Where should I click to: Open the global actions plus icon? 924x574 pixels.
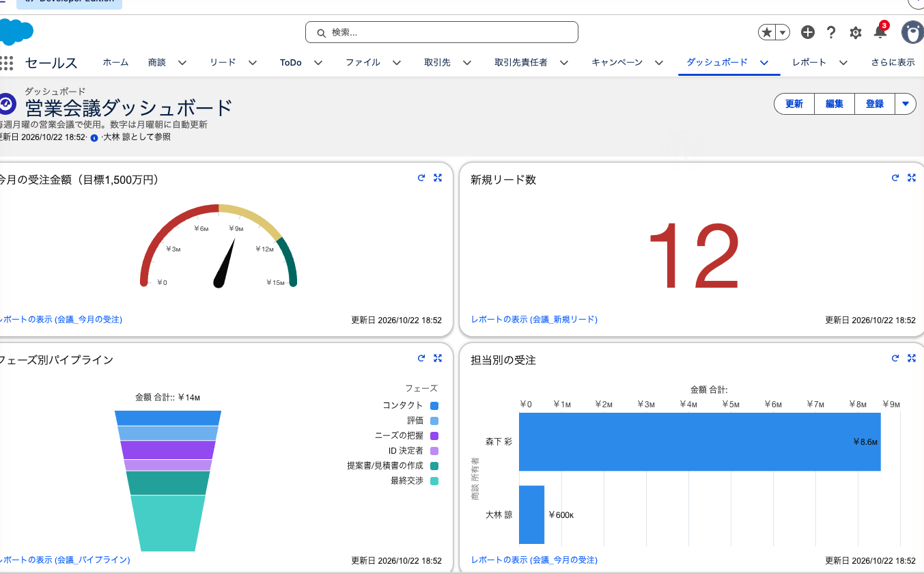click(808, 32)
